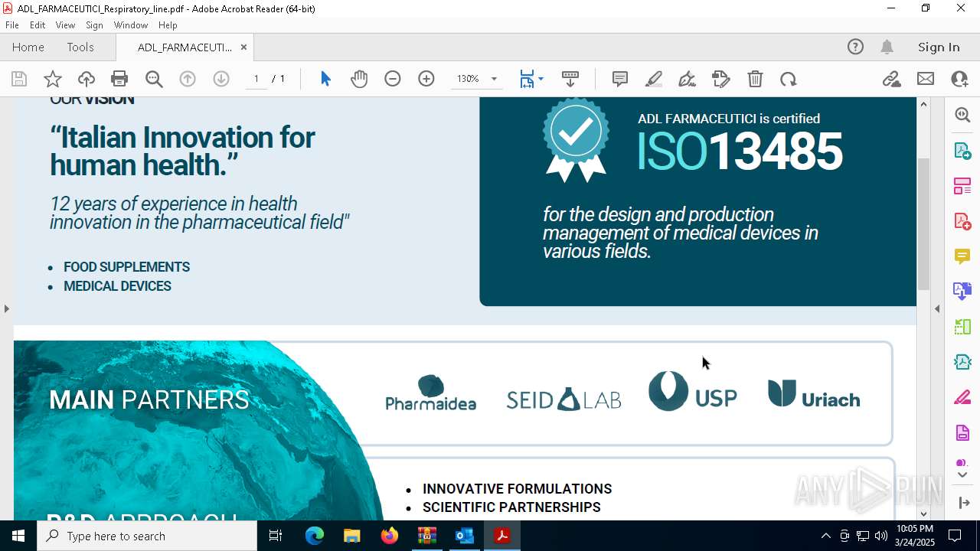Select the arrow selection tool
The height and width of the screenshot is (551, 980).
pyautogui.click(x=325, y=79)
